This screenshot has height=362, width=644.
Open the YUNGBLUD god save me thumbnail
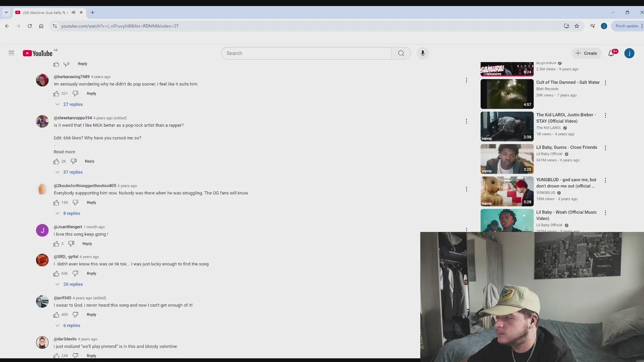coord(507,191)
